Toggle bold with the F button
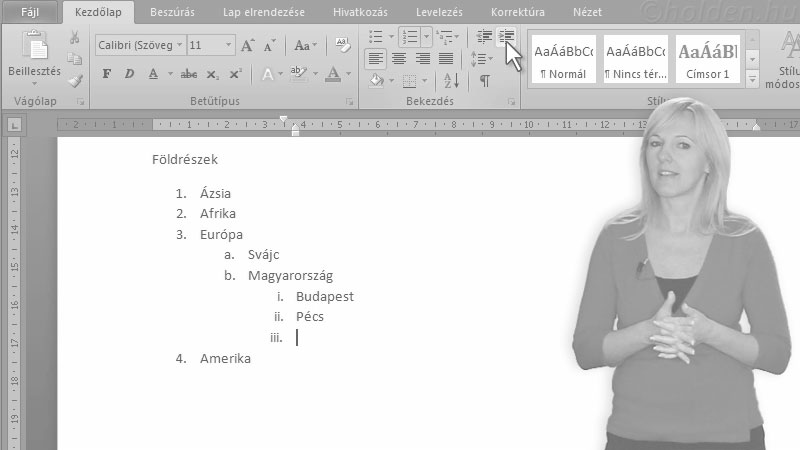The width and height of the screenshot is (800, 450). coord(106,74)
